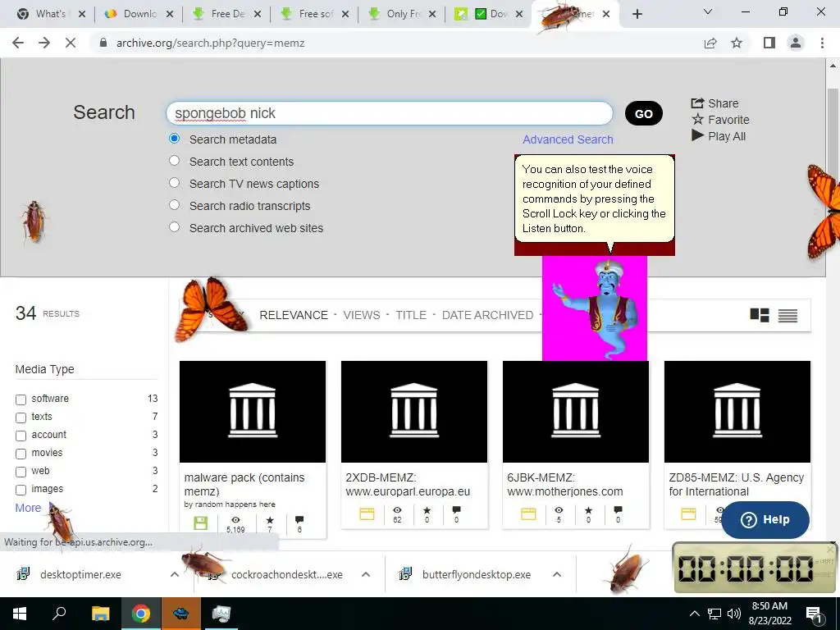Show hidden system tray icons
This screenshot has height=630, width=840.
click(x=694, y=614)
